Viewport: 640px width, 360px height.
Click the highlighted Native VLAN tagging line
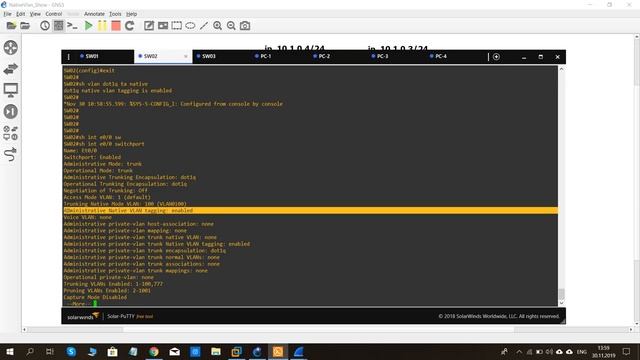[310, 211]
